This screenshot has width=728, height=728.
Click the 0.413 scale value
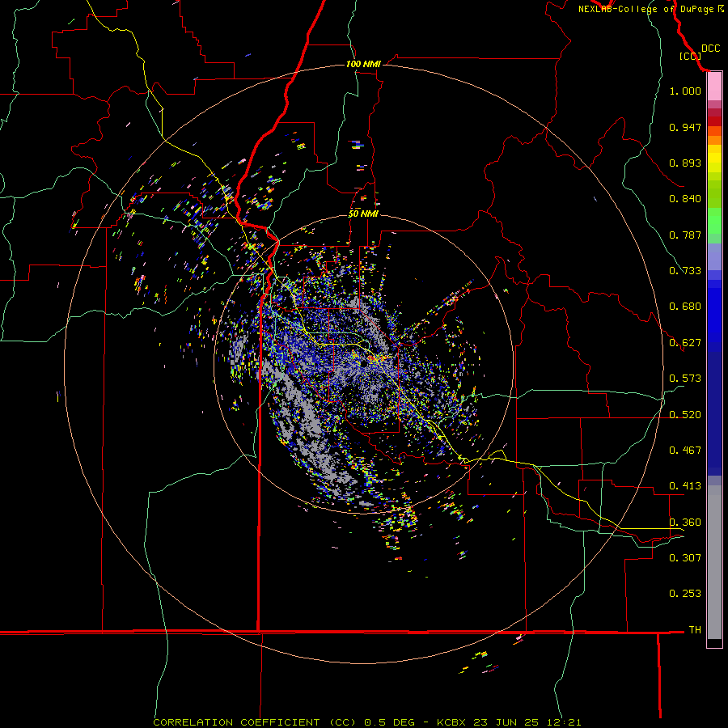coord(685,486)
